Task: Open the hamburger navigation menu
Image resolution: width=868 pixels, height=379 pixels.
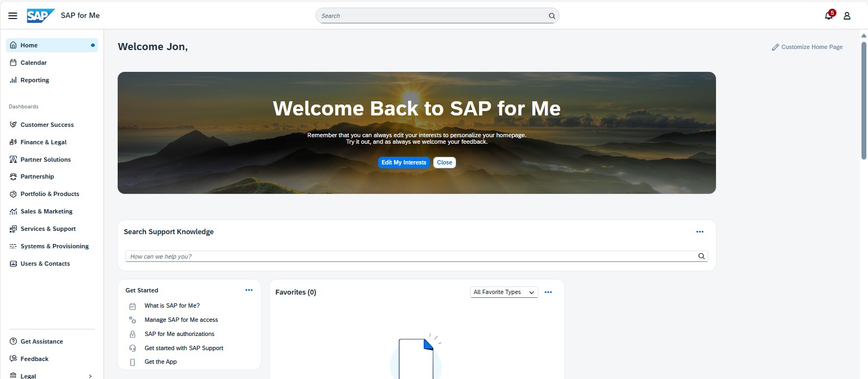Action: pyautogui.click(x=13, y=16)
